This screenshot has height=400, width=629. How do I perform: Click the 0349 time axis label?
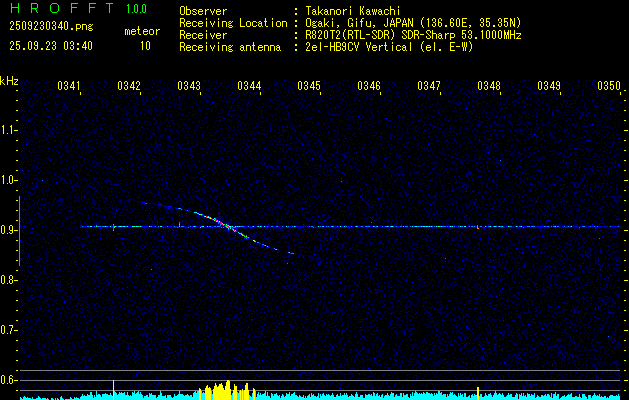point(549,86)
